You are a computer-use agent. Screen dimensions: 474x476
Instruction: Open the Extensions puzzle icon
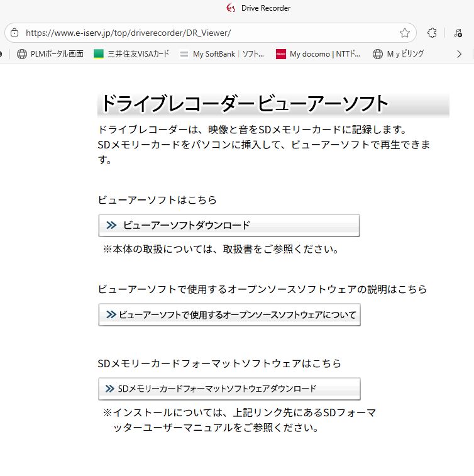[432, 33]
